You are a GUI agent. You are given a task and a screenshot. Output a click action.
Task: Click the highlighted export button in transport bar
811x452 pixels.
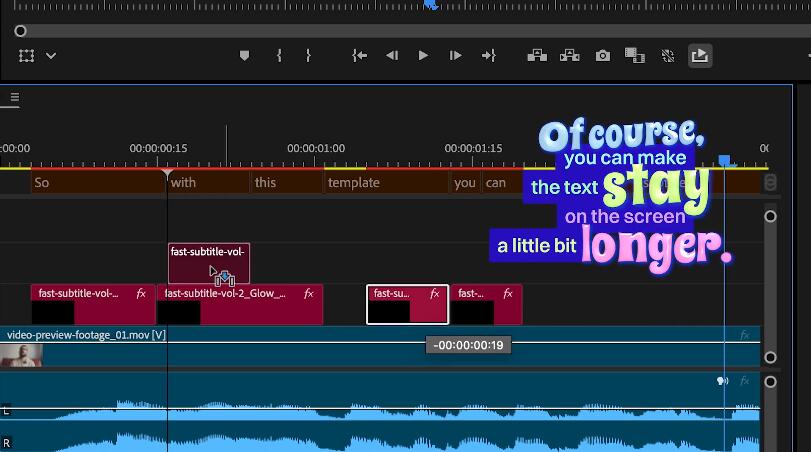click(700, 56)
